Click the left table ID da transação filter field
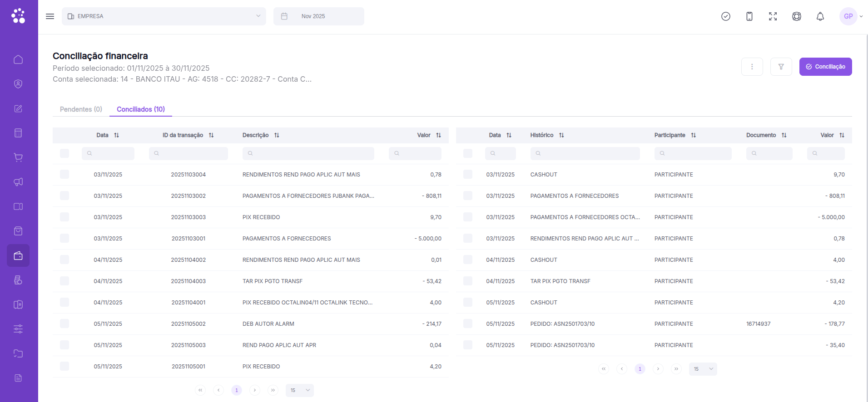Screen dimensions: 868x402 tap(188, 153)
